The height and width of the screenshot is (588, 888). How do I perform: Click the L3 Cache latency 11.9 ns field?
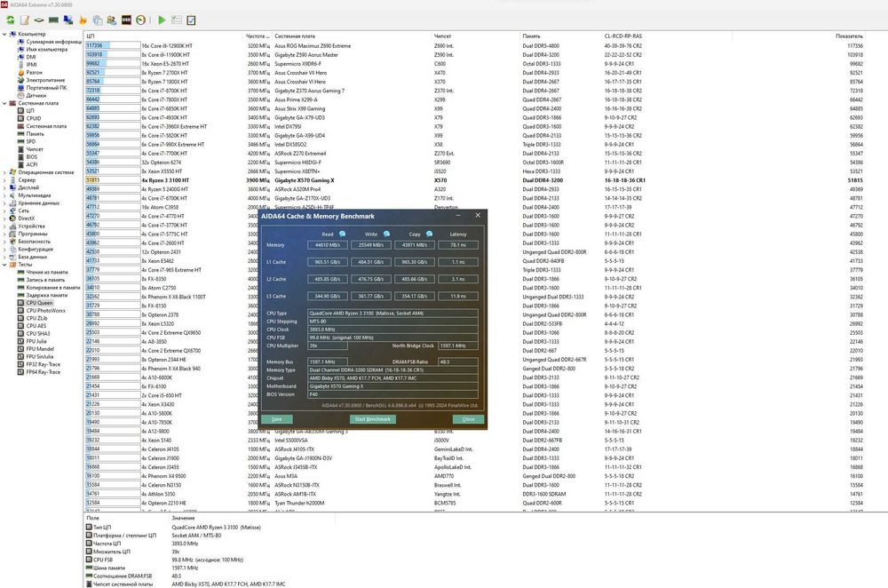point(458,296)
